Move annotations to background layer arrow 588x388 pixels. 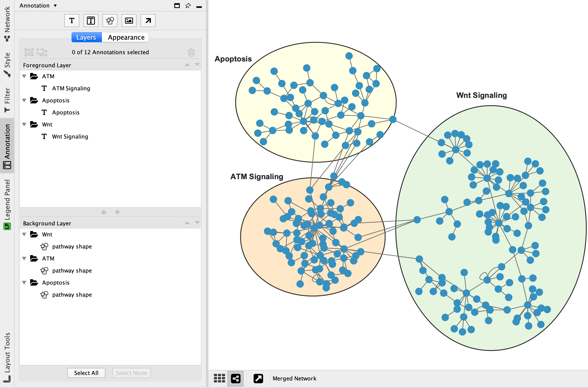(x=104, y=212)
